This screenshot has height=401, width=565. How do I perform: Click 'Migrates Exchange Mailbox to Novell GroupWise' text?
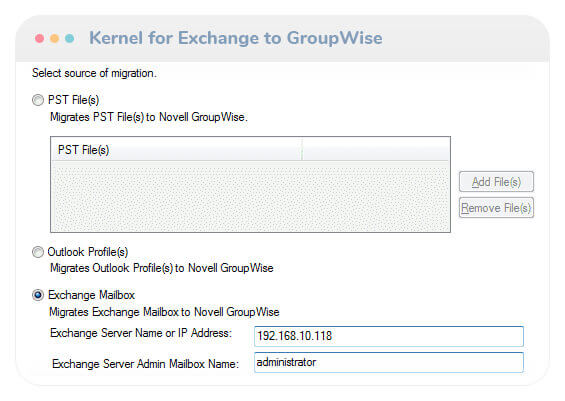tap(164, 312)
